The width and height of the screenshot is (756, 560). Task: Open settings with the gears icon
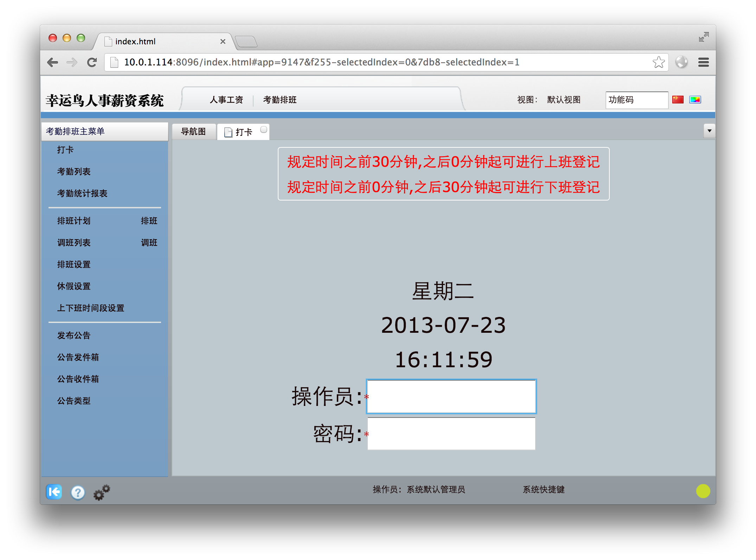(x=102, y=492)
